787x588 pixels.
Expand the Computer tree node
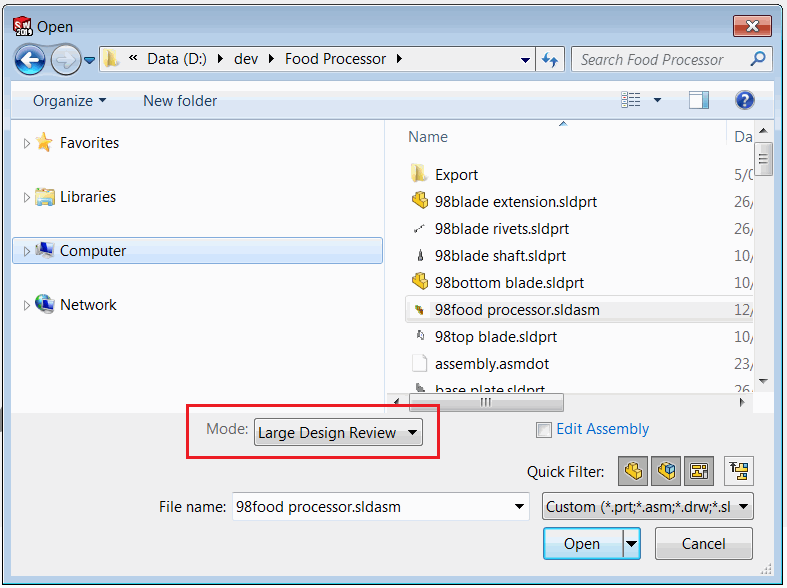[27, 251]
